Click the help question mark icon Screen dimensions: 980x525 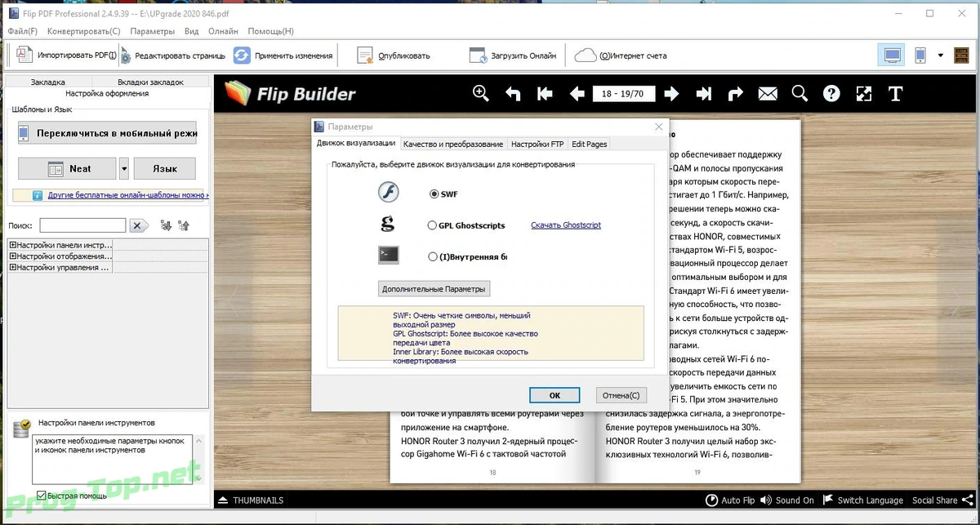[x=831, y=93]
